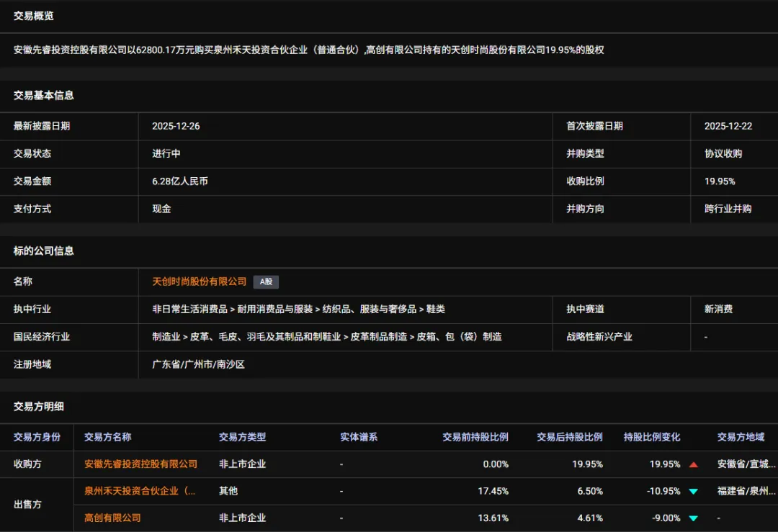Screen dimensions: 778x532
Task: Click the 6.50% post-transaction holding cell
Action: (590, 491)
